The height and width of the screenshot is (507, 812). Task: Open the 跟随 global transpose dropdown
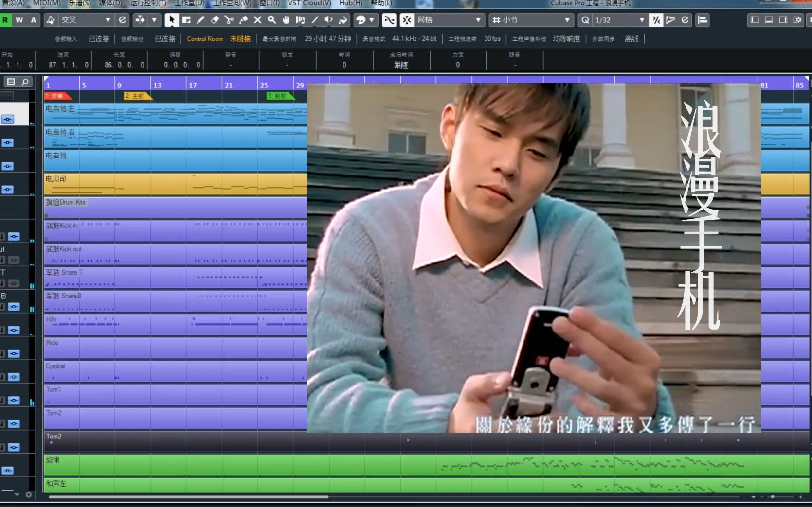401,65
